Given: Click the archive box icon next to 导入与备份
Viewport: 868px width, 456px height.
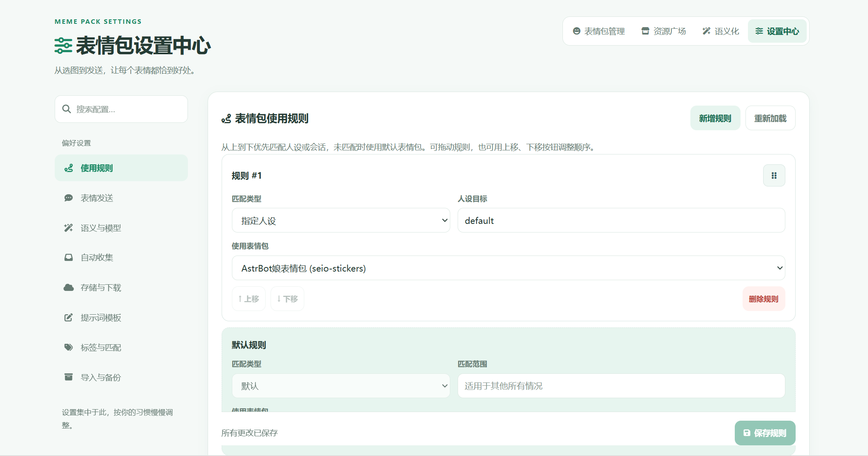Looking at the screenshot, I should 69,377.
